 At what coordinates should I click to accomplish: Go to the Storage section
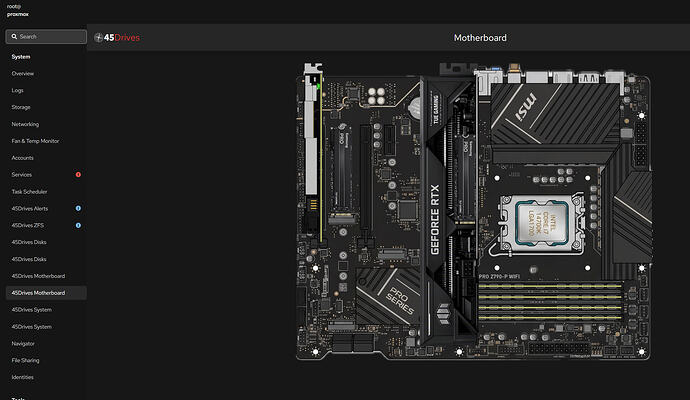tap(21, 107)
